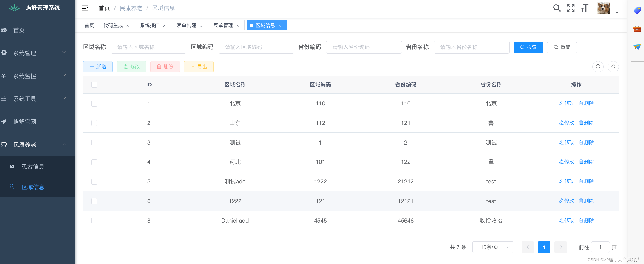Delete the 测试add row via 删除
Screen dimensions: 644x264
586,181
